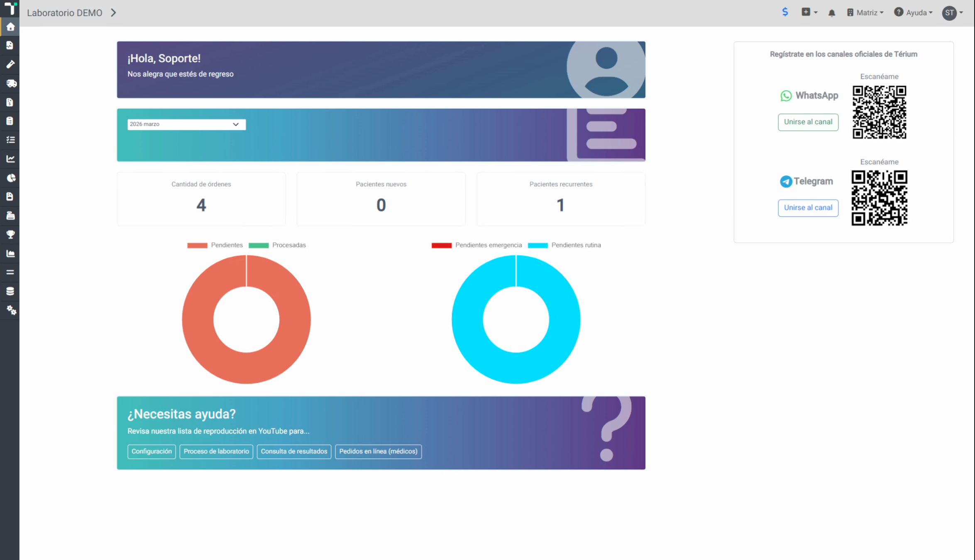Click the Escanéame label above Telegram QR
The height and width of the screenshot is (560, 975).
(879, 162)
